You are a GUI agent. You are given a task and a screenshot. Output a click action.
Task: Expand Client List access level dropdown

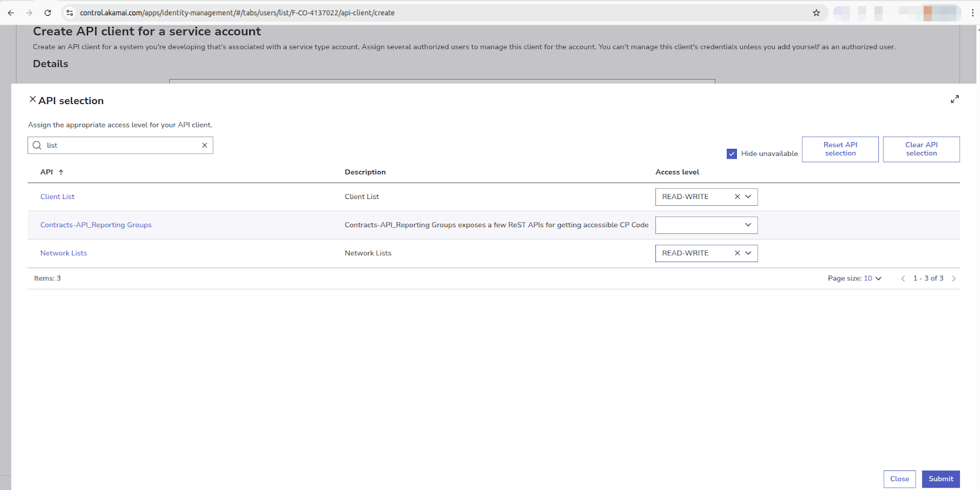(x=748, y=197)
